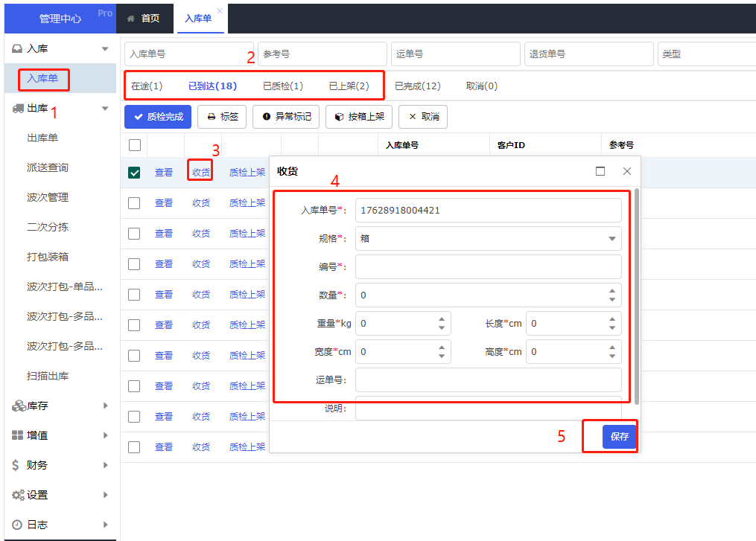
Task: Click the 按箱上架 button
Action: (359, 117)
